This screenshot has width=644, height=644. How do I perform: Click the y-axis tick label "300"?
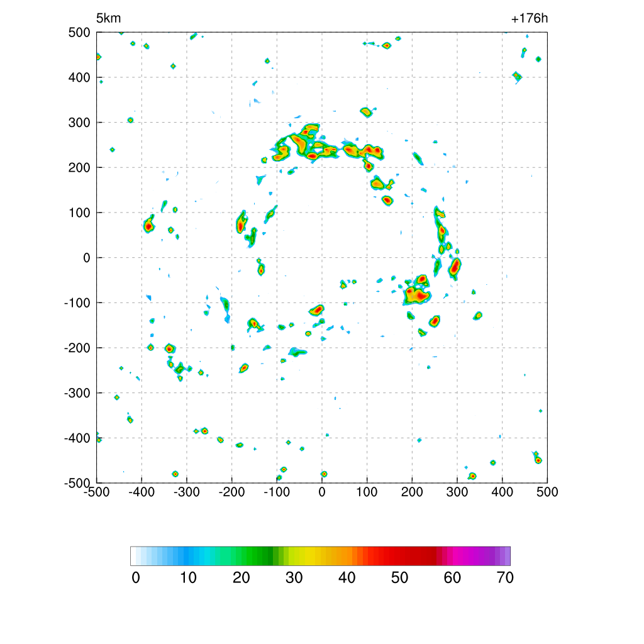[x=79, y=123]
